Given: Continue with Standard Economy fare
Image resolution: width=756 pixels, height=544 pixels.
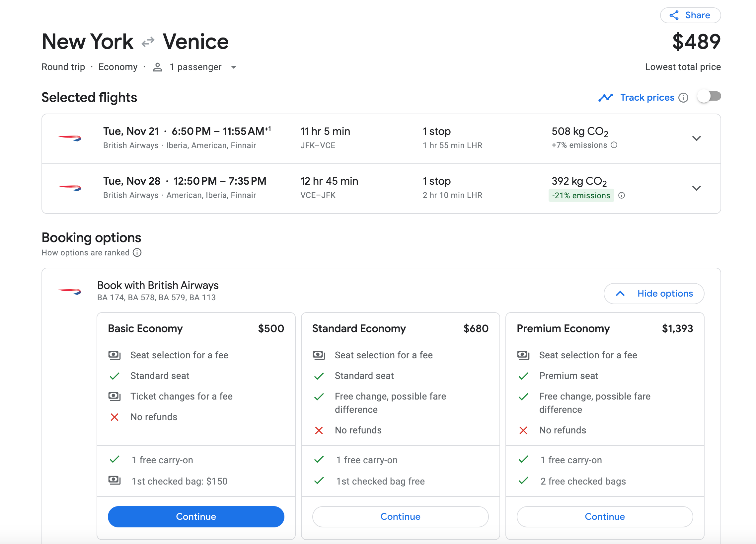Looking at the screenshot, I should coord(400,517).
